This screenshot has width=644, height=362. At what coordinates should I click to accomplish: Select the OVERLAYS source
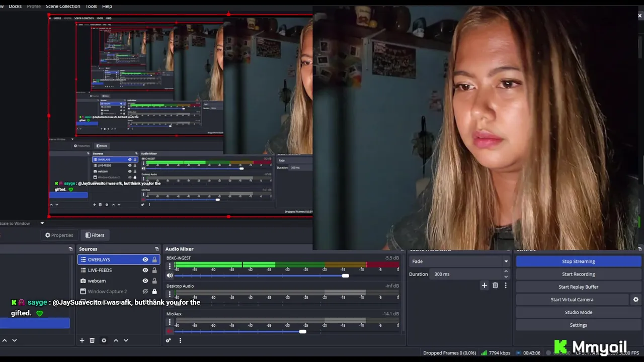[x=119, y=259]
